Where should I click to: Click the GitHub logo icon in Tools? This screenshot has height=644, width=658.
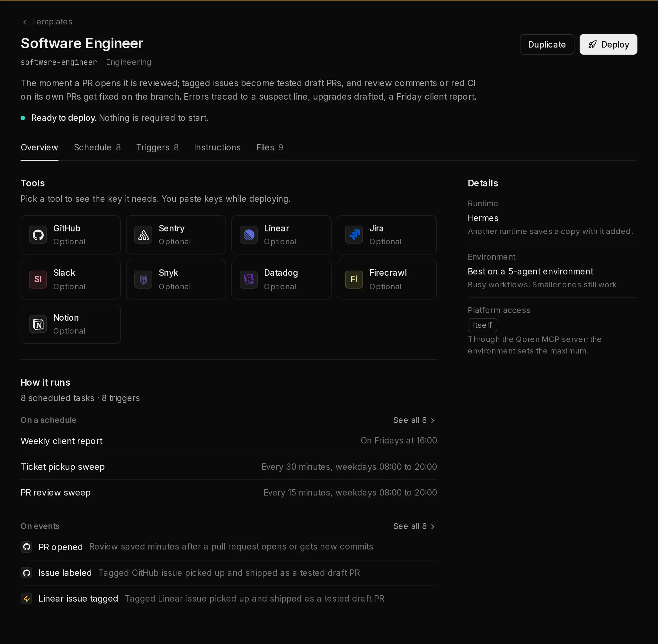coord(38,235)
